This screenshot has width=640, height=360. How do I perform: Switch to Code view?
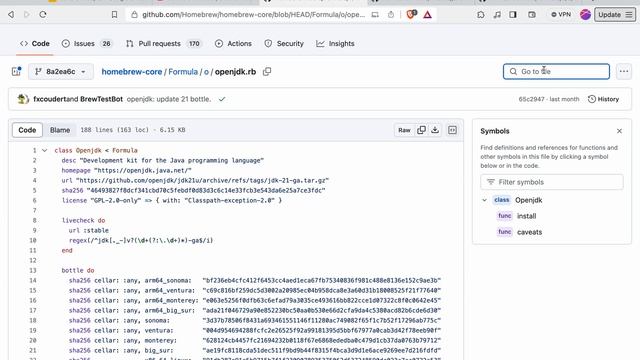27,130
